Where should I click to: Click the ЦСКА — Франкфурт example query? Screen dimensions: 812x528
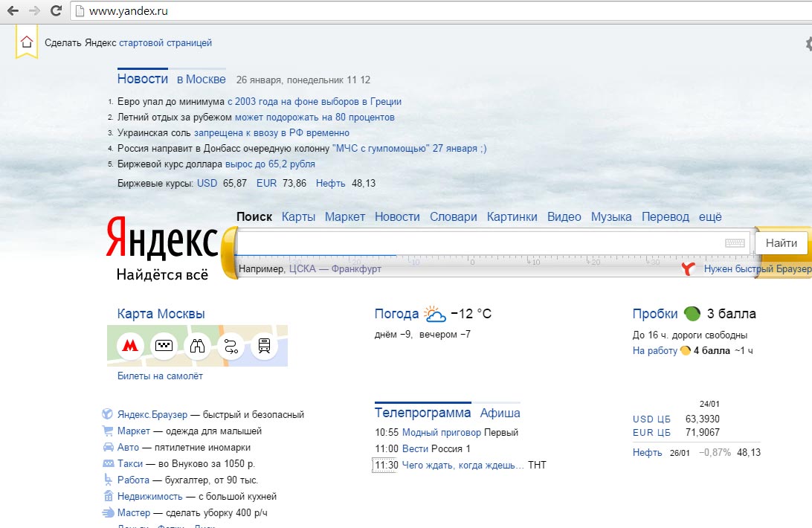click(335, 268)
